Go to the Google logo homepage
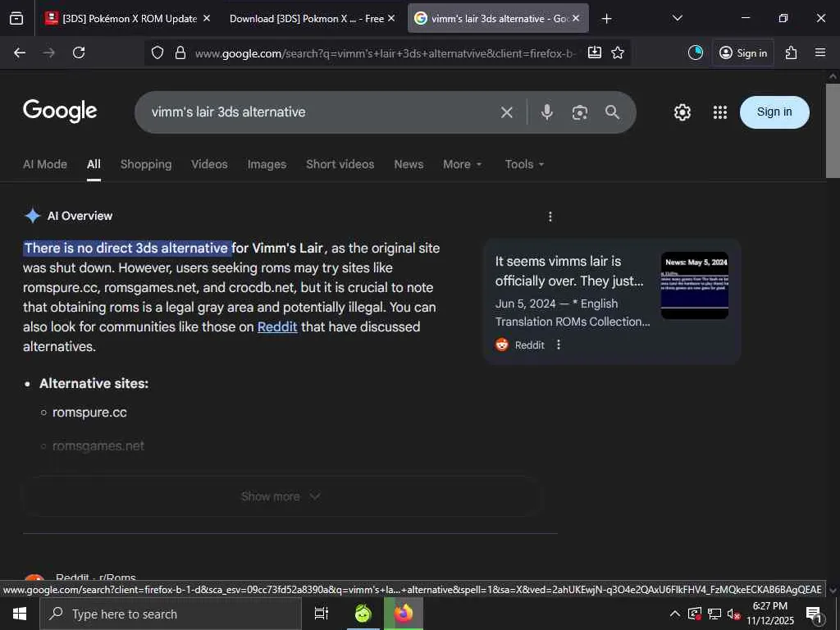840x630 pixels. point(60,111)
